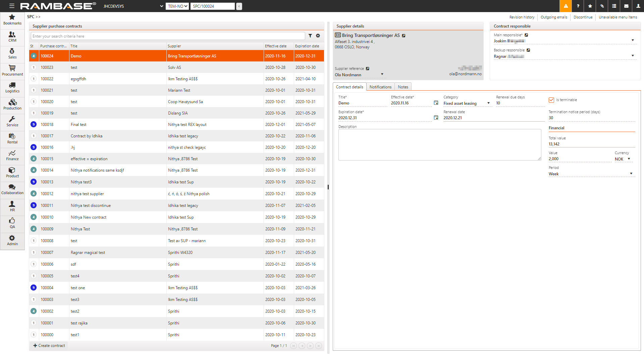Image resolution: width=644 pixels, height=355 pixels.
Task: Open the Currency NOK dropdown
Action: click(x=629, y=159)
